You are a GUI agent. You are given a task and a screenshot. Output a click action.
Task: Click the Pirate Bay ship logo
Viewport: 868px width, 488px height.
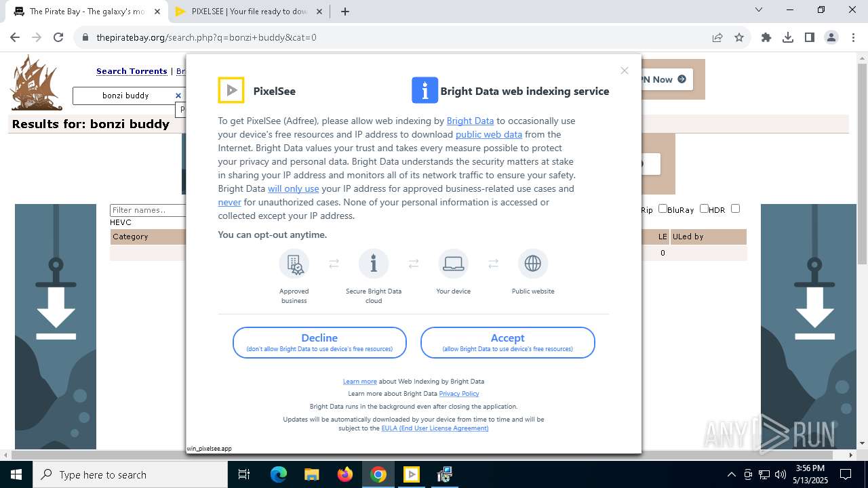(35, 83)
